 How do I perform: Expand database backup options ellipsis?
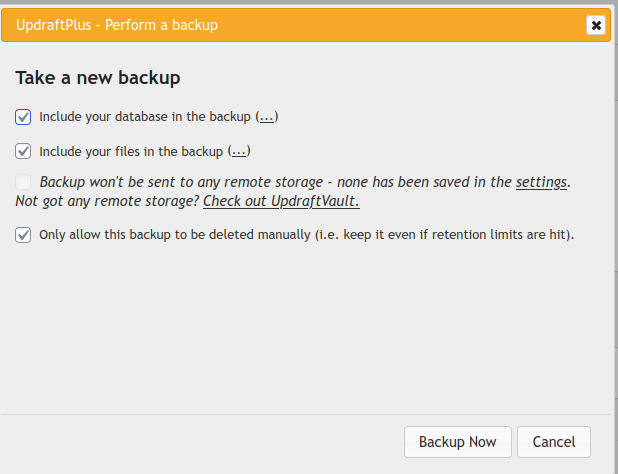pos(267,117)
